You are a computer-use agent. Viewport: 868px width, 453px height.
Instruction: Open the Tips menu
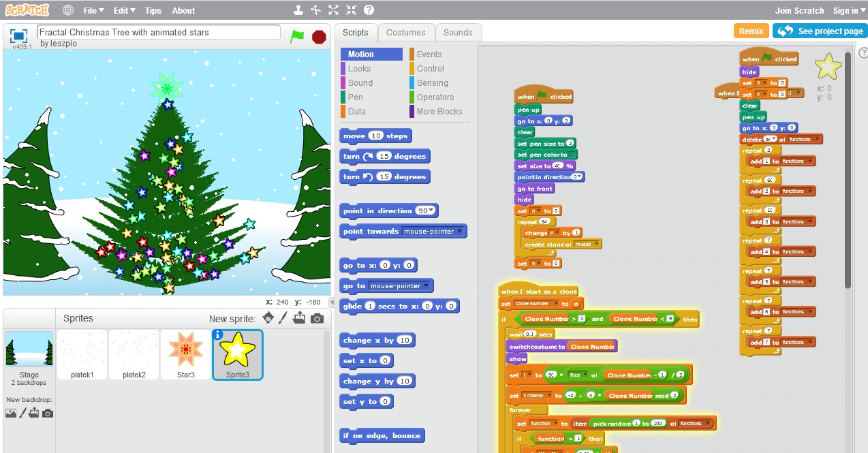[153, 10]
